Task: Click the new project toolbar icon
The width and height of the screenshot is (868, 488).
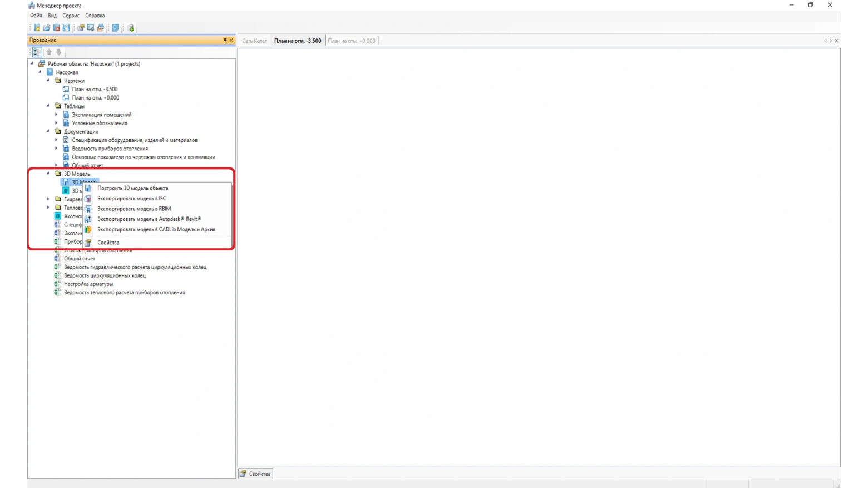Action: tap(37, 28)
